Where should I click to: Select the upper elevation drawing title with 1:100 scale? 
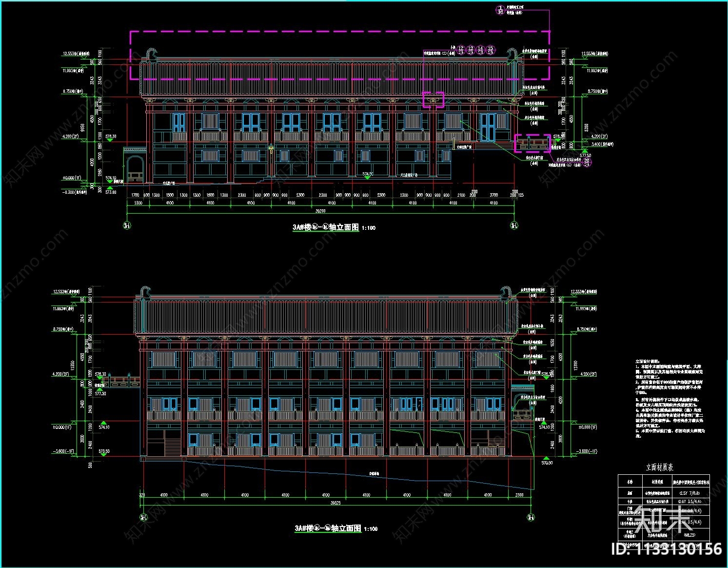334,227
